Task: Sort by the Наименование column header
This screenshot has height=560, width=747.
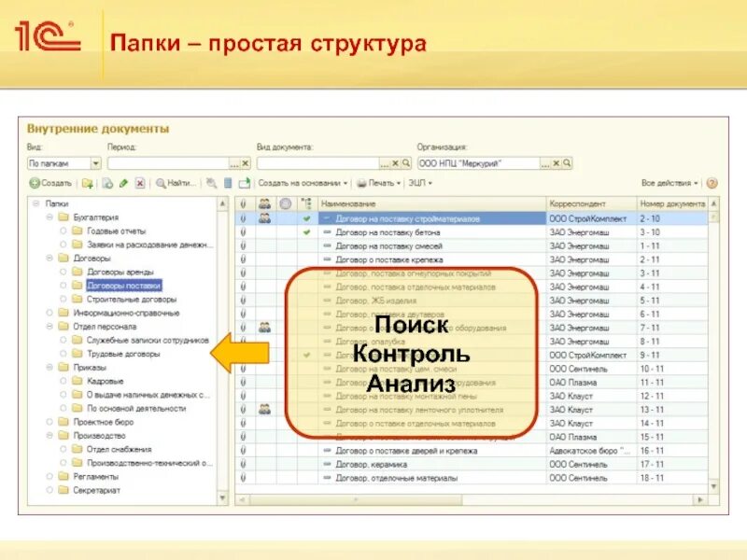Action: [432, 203]
